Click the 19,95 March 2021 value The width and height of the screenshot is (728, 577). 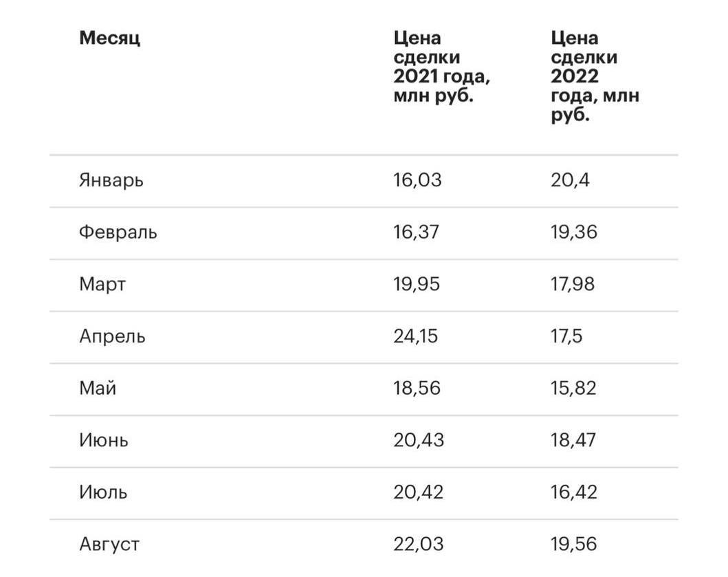417,284
